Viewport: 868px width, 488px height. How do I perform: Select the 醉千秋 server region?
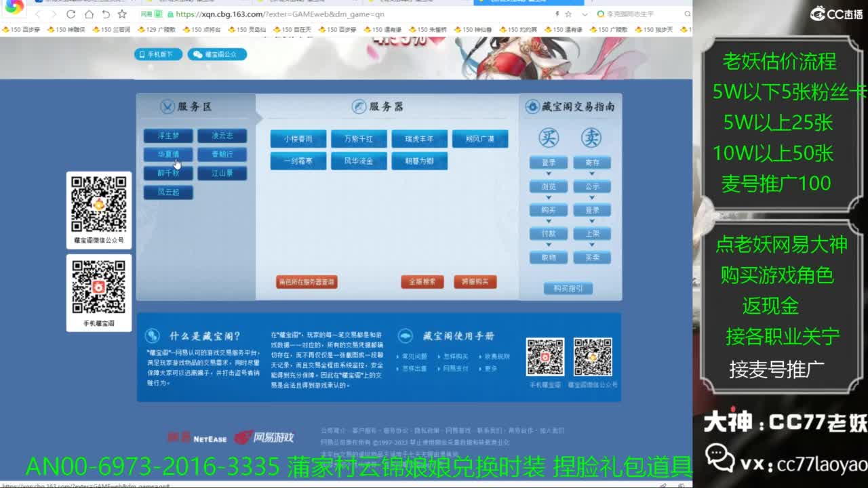point(168,174)
